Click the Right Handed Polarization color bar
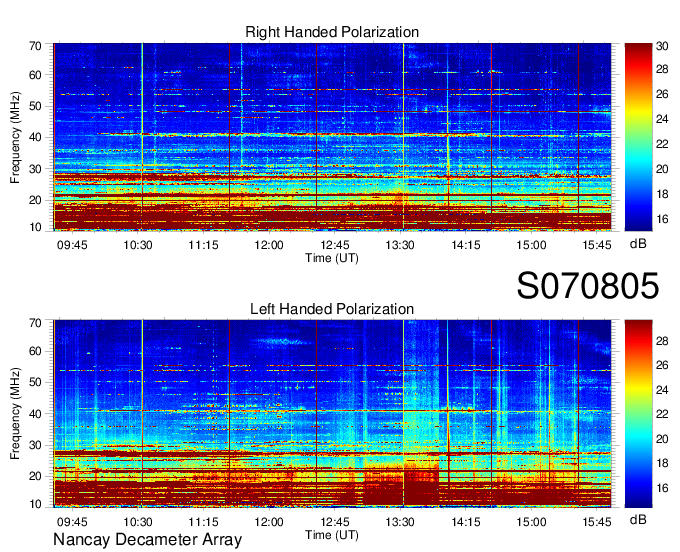The height and width of the screenshot is (552, 680). coord(638,137)
